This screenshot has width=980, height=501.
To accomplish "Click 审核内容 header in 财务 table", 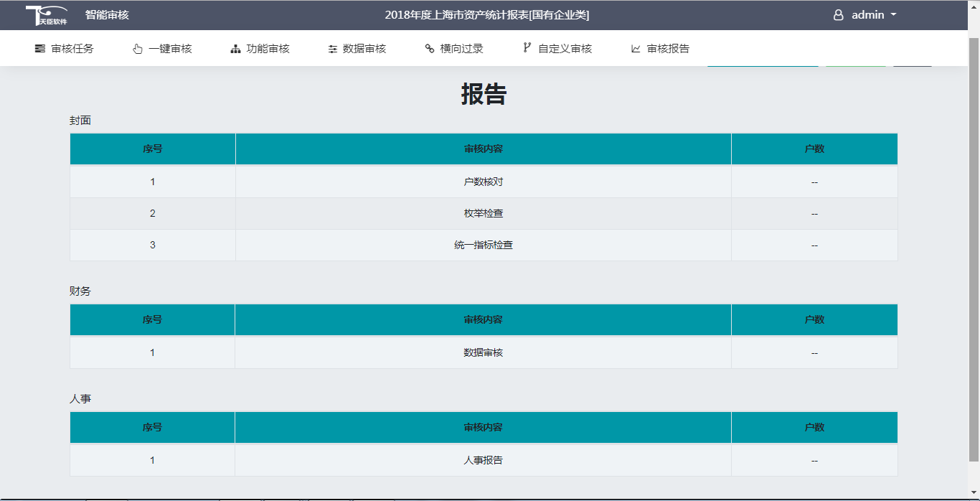I will [483, 319].
